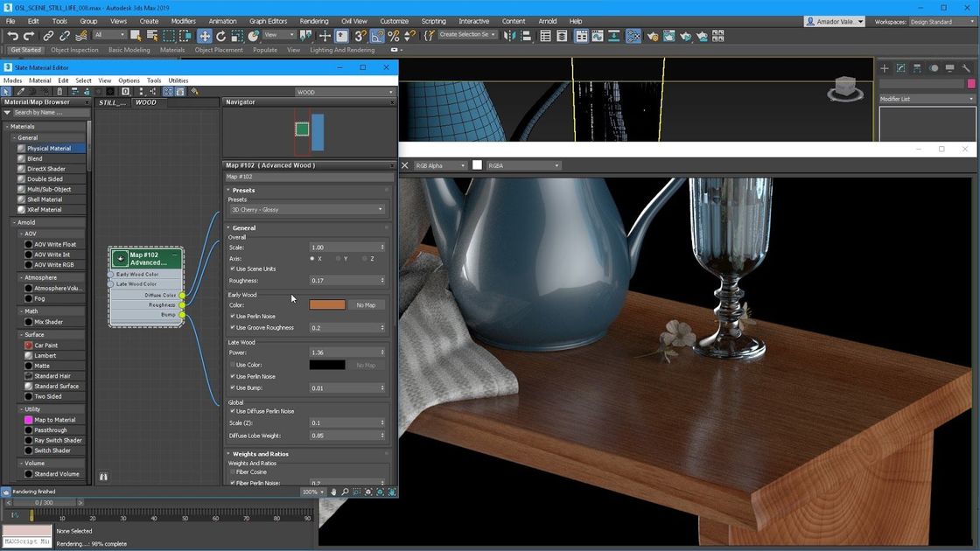Screen dimensions: 980x551
Task: Disable Use Scene Units checkbox
Action: (233, 269)
